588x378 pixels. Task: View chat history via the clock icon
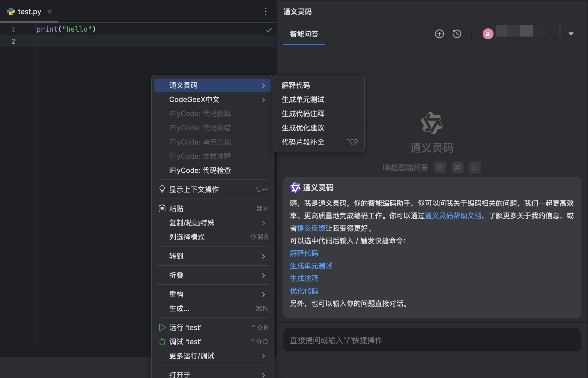click(457, 34)
